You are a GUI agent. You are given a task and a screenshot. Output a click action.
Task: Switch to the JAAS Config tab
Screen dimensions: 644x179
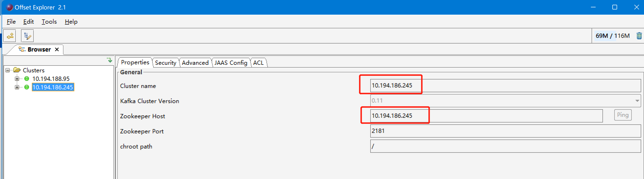(x=231, y=63)
